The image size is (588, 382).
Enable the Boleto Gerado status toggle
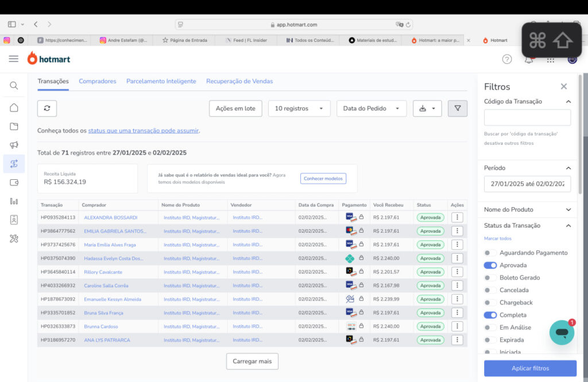[x=490, y=277]
